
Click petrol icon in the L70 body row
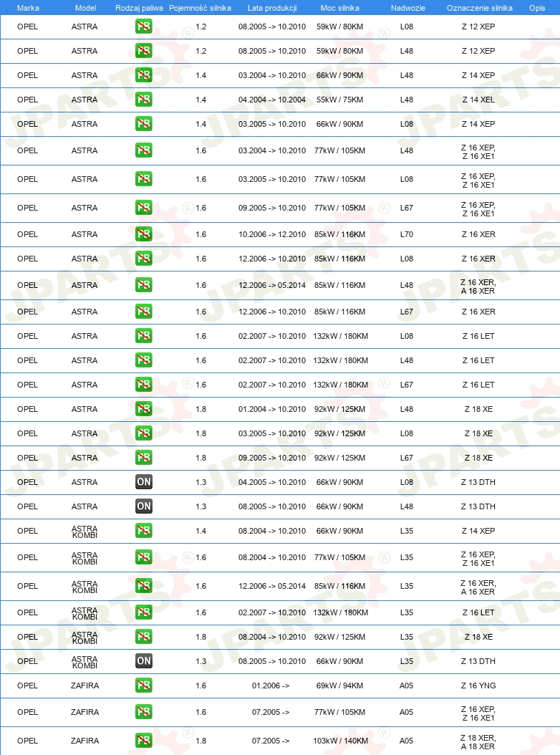click(x=143, y=234)
